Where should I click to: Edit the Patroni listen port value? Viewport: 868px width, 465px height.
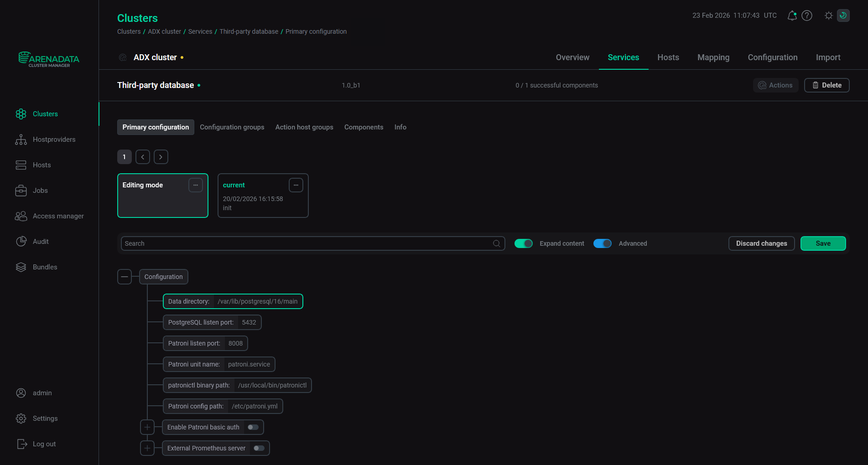[x=236, y=343]
